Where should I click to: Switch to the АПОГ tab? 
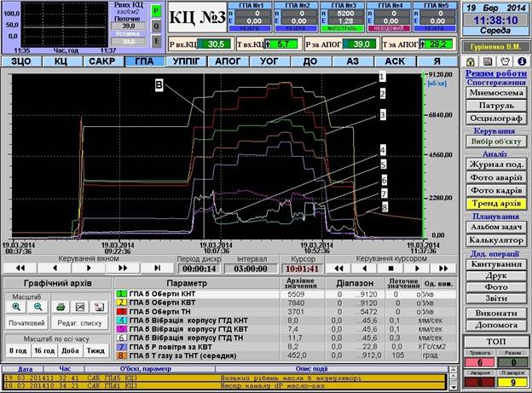[x=228, y=61]
